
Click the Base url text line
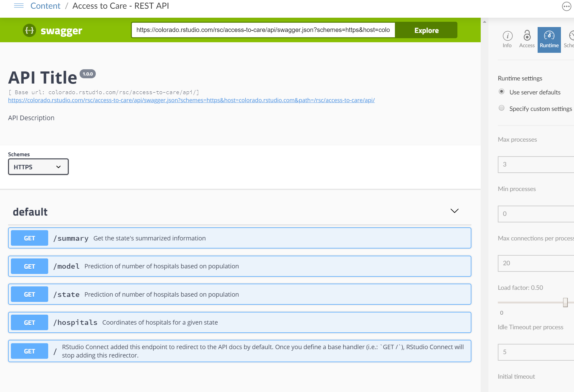[104, 92]
